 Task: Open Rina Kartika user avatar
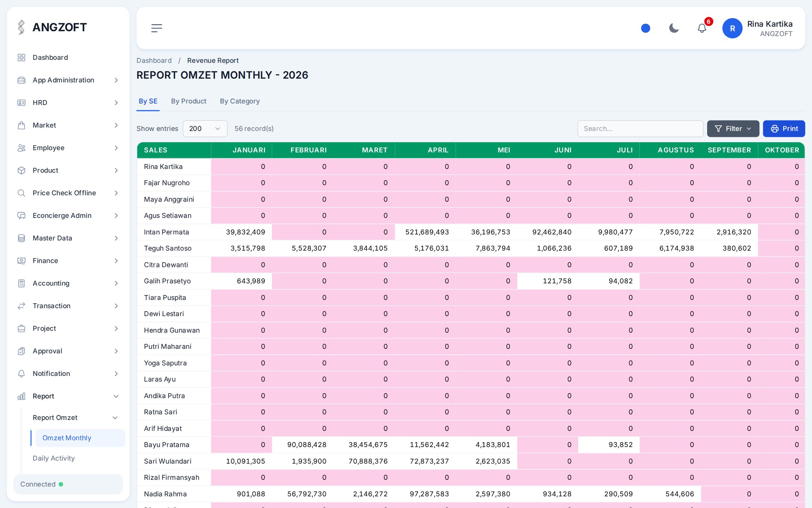(x=732, y=28)
